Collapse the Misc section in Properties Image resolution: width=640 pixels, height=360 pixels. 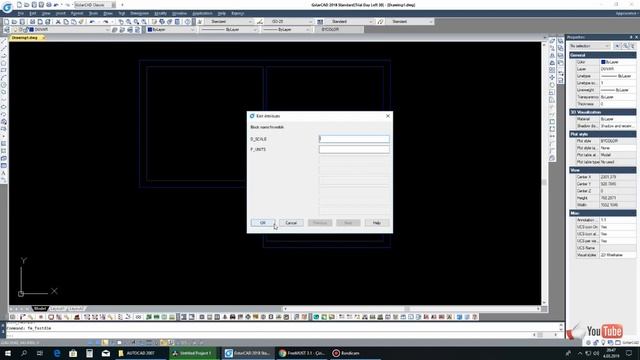(602, 213)
